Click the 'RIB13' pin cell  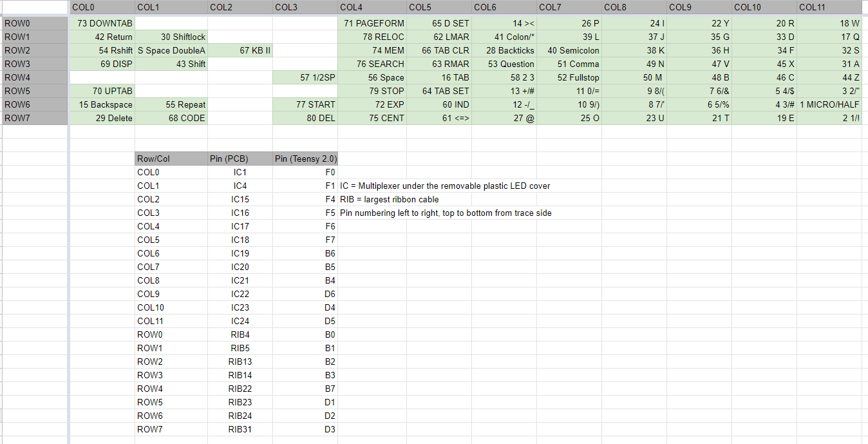240,362
